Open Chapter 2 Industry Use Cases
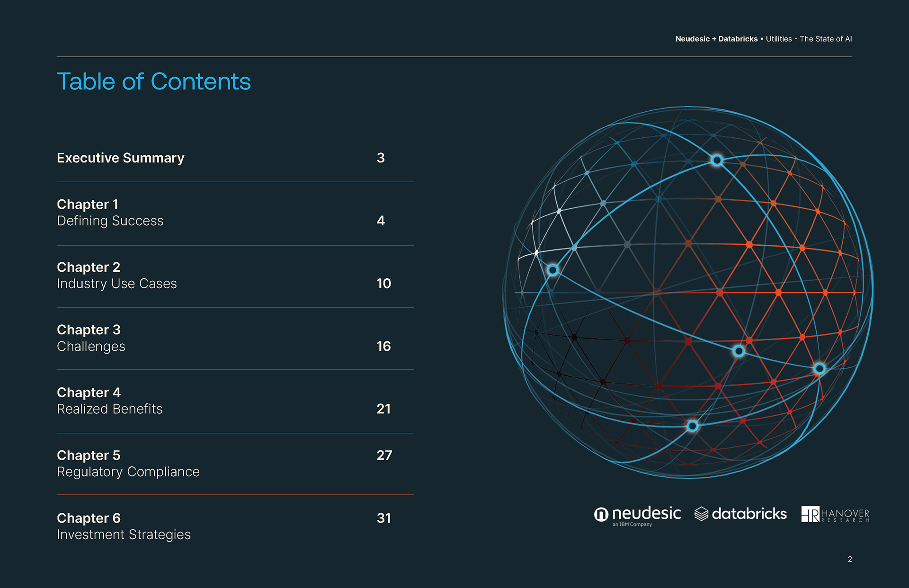This screenshot has width=909, height=588. click(x=235, y=276)
